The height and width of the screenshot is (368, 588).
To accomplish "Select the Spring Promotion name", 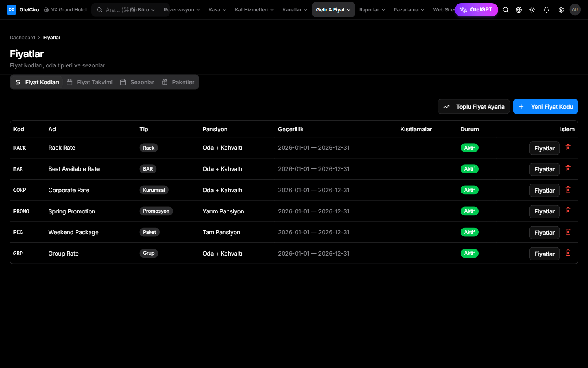I will click(71, 211).
